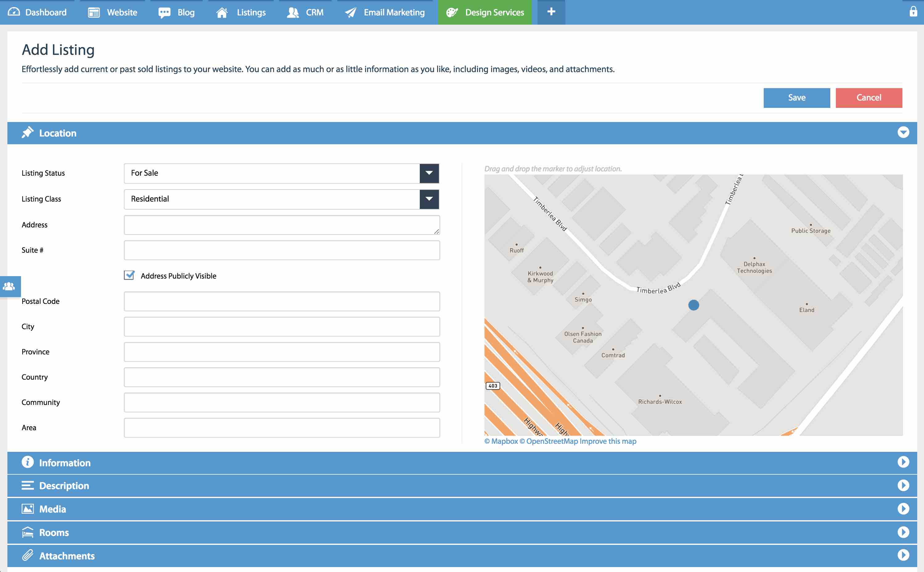Click the Media picture icon
The image size is (924, 572).
pos(28,509)
